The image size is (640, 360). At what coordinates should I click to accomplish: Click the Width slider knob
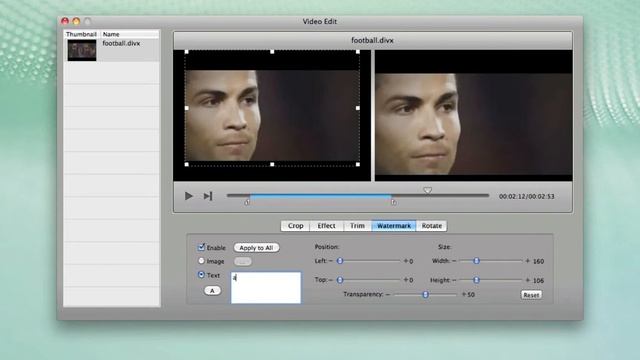[x=476, y=261]
